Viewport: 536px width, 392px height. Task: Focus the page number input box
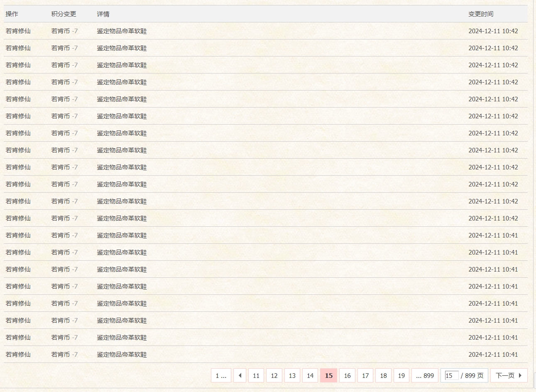click(452, 375)
